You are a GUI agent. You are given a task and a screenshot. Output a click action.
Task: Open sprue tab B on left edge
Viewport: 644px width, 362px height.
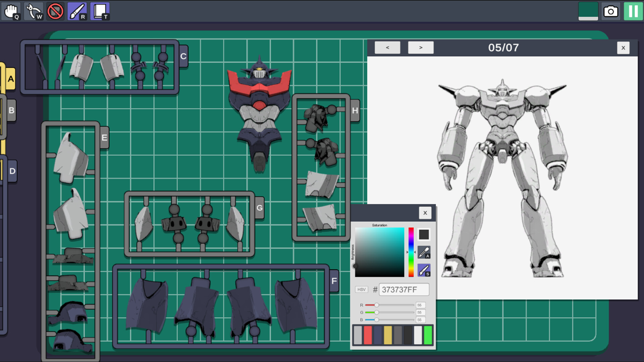tap(12, 109)
